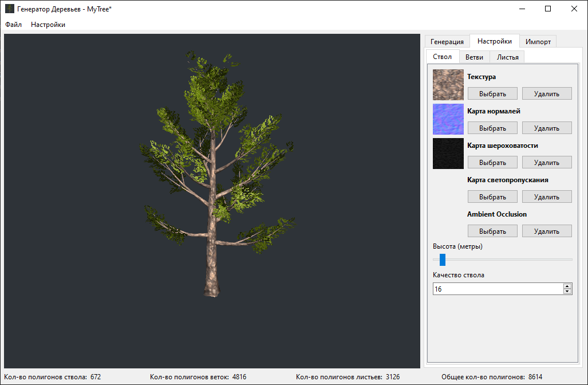This screenshot has height=385, width=588.
Task: Click Выбрать for Карта шероховатости
Action: [492, 163]
